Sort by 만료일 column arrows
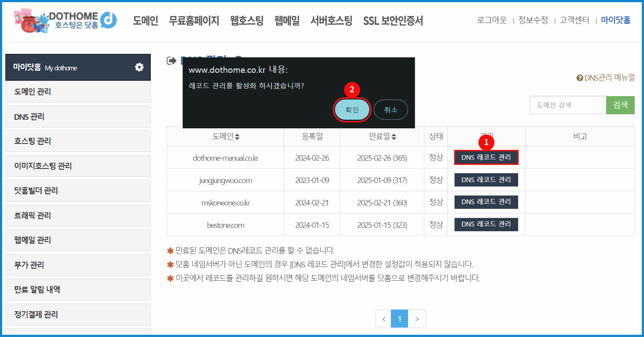The image size is (644, 337). [x=394, y=137]
